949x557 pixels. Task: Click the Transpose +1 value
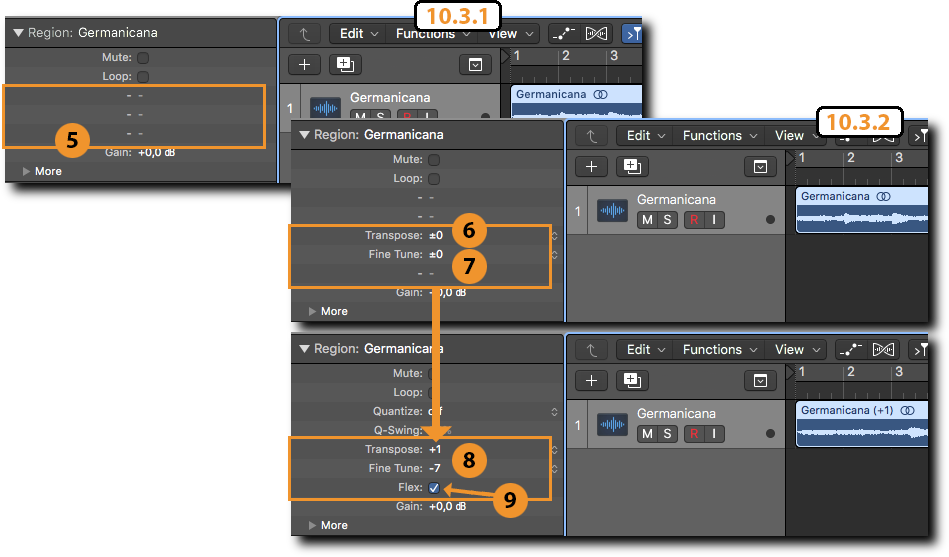(435, 450)
